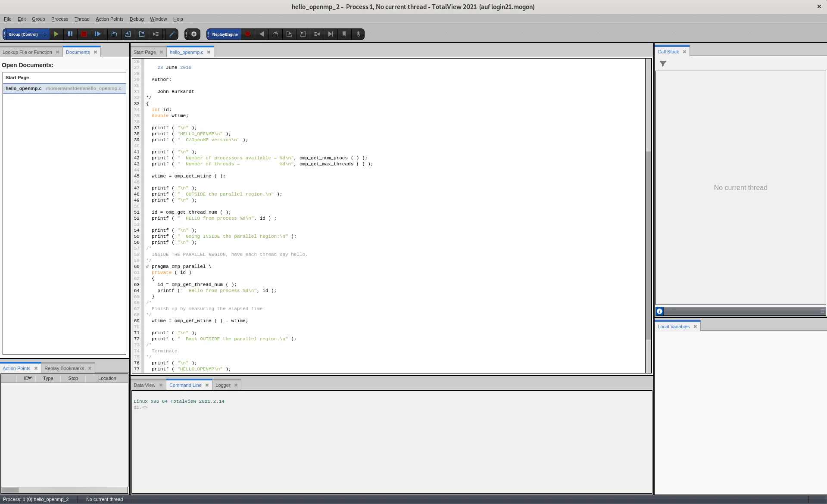Click the Run To icon
This screenshot has height=504, width=827.
156,34
